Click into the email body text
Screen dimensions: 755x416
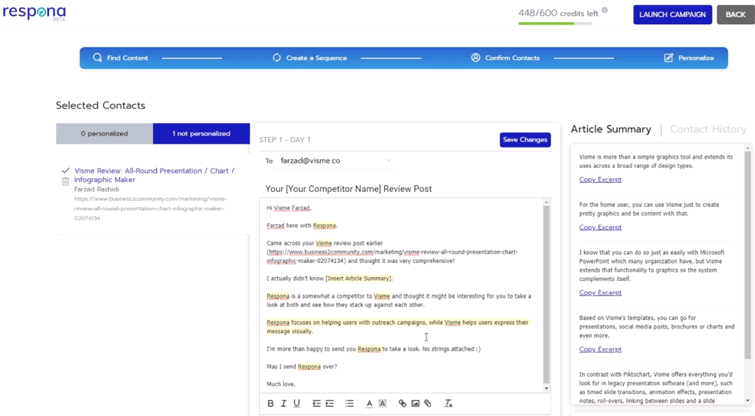point(401,295)
